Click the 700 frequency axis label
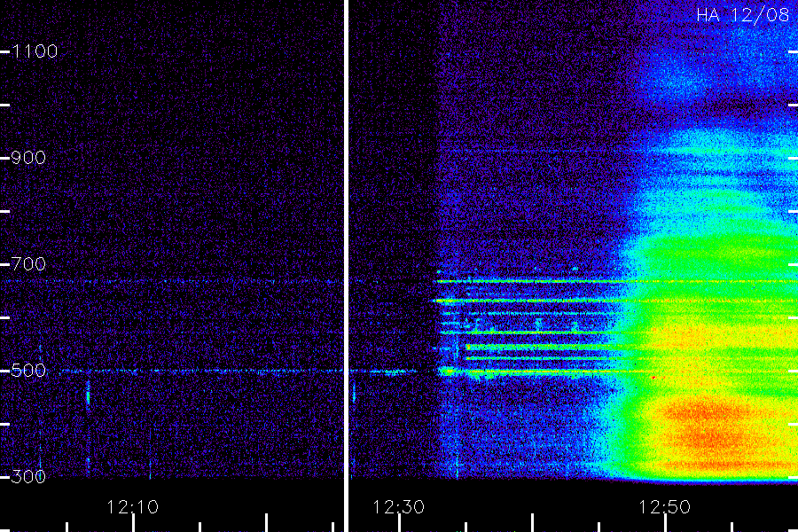 [x=28, y=264]
